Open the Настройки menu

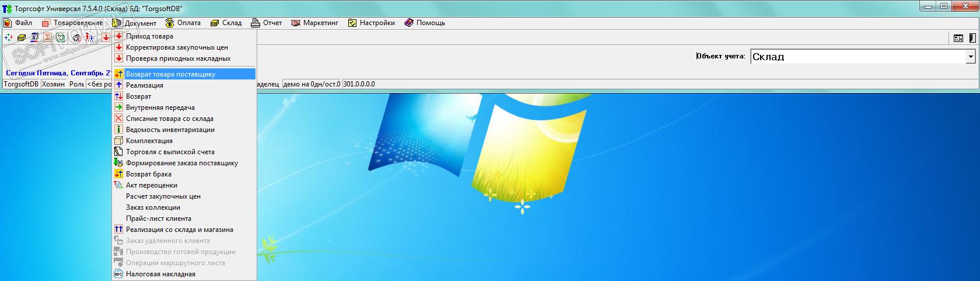point(372,23)
